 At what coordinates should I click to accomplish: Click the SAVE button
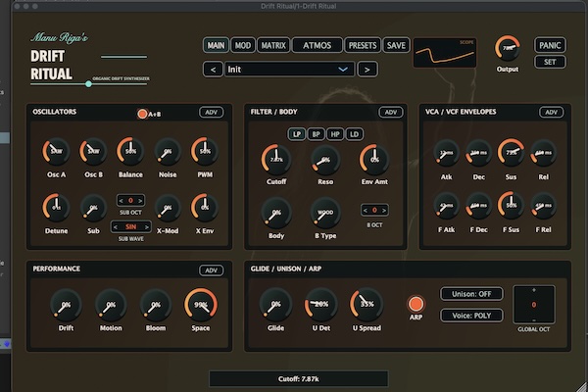point(396,45)
